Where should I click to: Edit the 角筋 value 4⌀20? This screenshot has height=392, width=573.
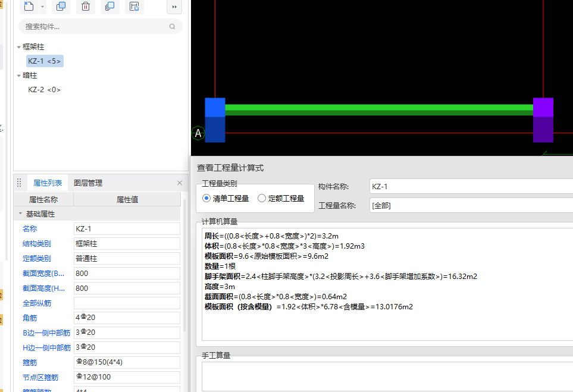[x=127, y=318]
